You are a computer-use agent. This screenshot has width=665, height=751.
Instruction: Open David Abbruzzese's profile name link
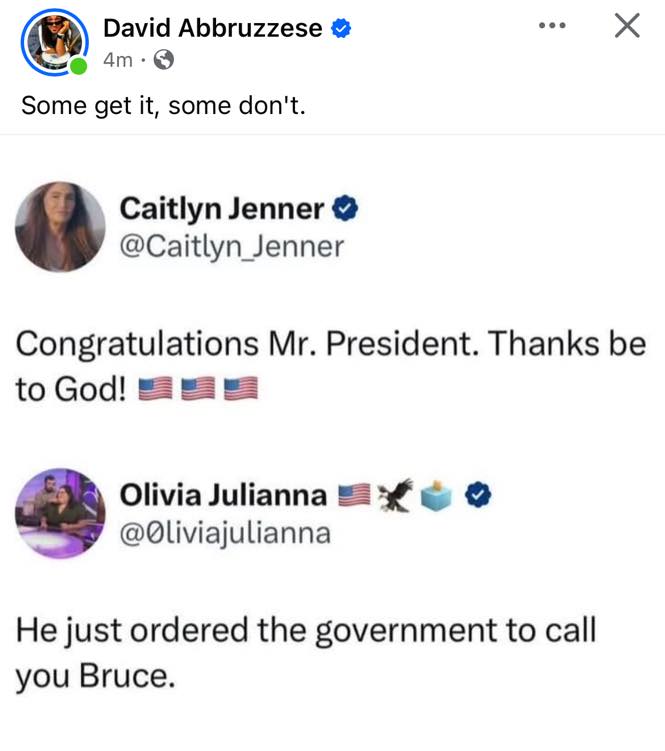coord(212,29)
